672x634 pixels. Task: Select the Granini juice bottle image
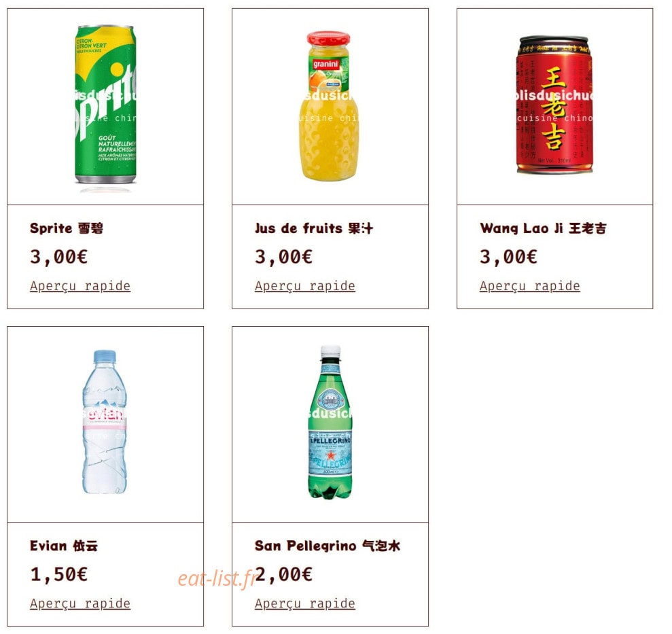[330, 106]
